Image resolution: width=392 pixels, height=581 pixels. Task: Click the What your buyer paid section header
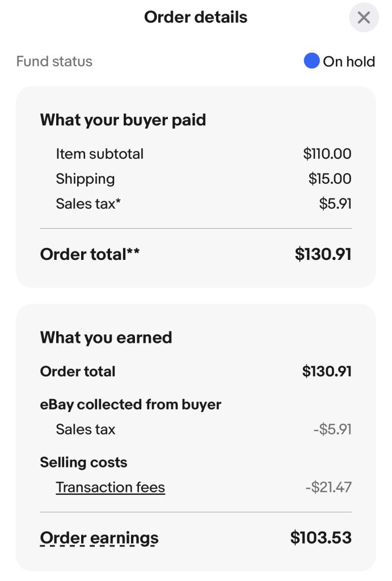pyautogui.click(x=123, y=120)
